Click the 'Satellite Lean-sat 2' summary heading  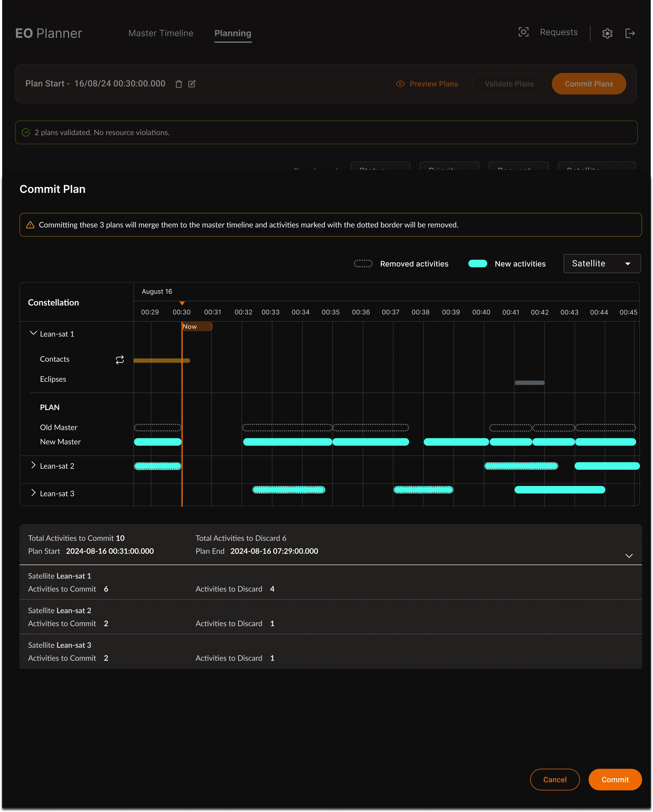[x=60, y=611]
